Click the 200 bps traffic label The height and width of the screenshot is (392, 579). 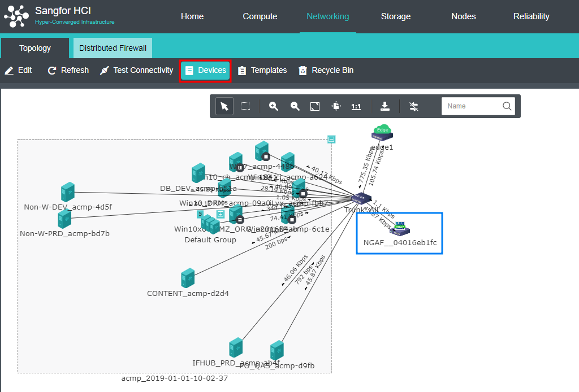click(276, 243)
